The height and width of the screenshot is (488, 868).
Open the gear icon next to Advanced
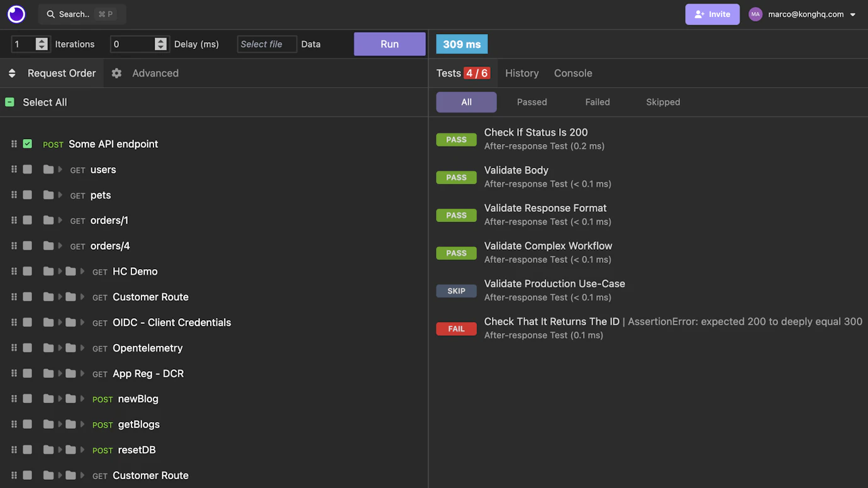116,73
